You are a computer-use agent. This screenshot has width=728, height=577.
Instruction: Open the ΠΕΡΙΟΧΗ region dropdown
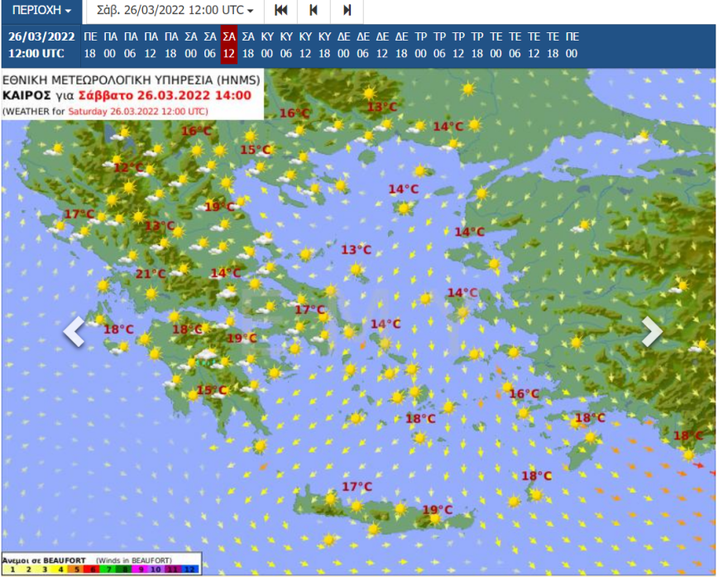[40, 11]
